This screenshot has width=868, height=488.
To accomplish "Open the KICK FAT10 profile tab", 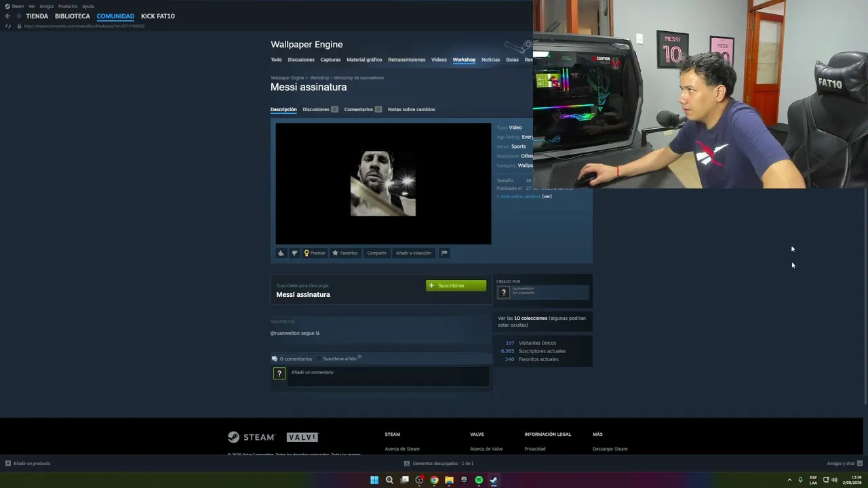I will (x=158, y=16).
